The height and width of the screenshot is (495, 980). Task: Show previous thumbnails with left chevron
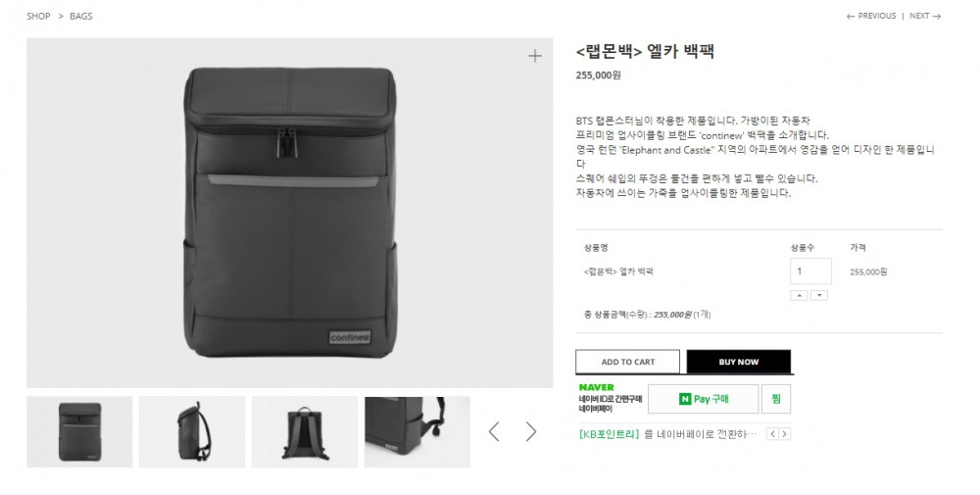[494, 431]
